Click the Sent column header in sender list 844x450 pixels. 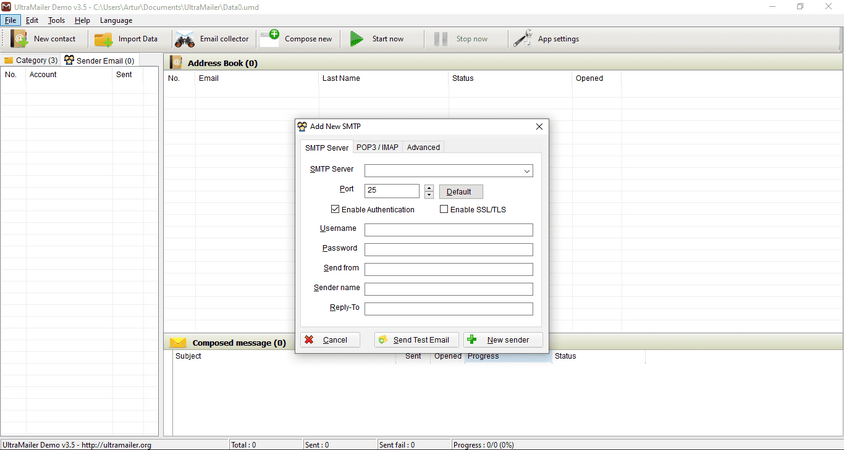[x=128, y=75]
